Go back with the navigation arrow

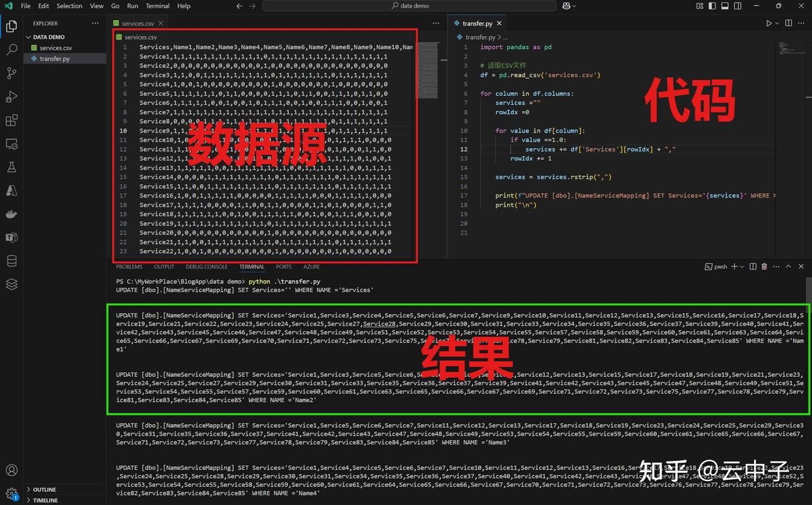[x=239, y=6]
